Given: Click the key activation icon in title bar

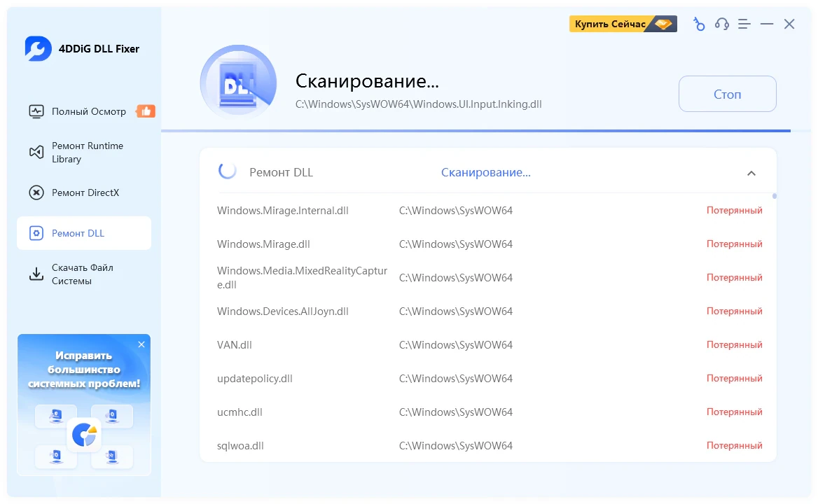Looking at the screenshot, I should pyautogui.click(x=699, y=24).
